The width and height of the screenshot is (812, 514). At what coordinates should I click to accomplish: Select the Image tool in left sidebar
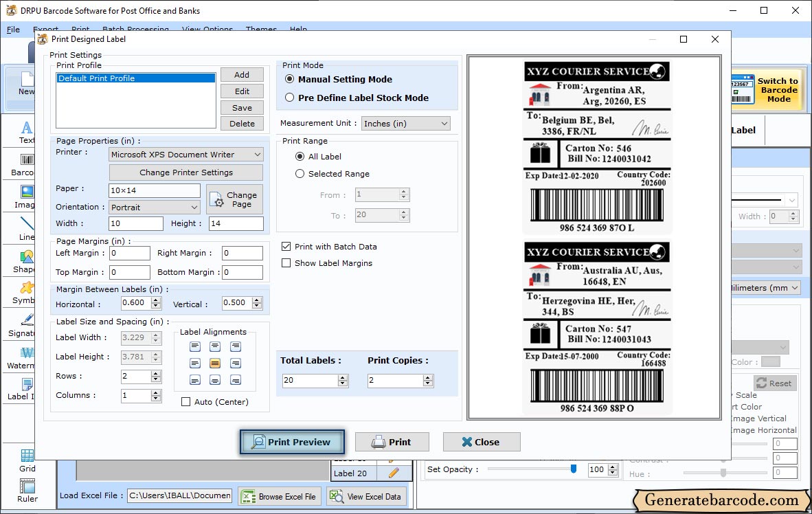tap(26, 197)
